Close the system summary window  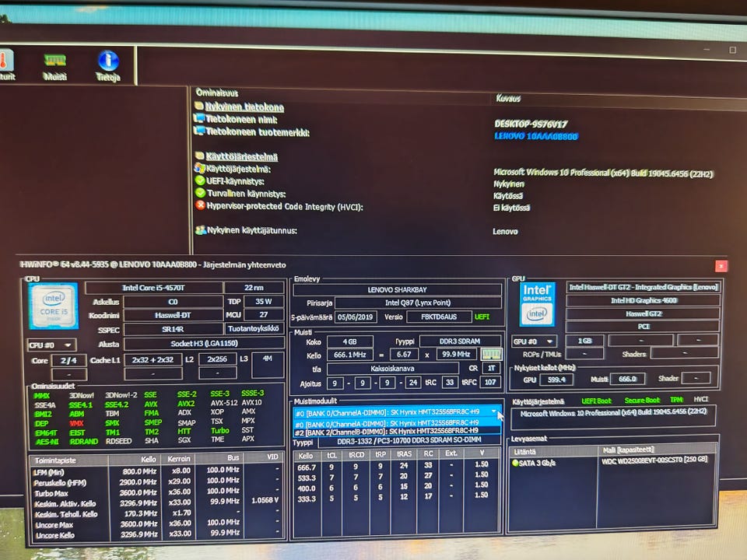point(721,266)
